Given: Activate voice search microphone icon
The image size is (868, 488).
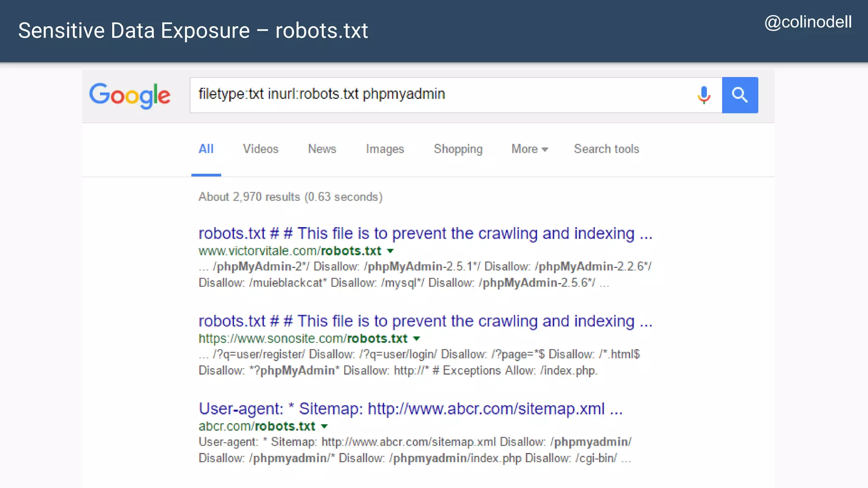Looking at the screenshot, I should (x=704, y=95).
